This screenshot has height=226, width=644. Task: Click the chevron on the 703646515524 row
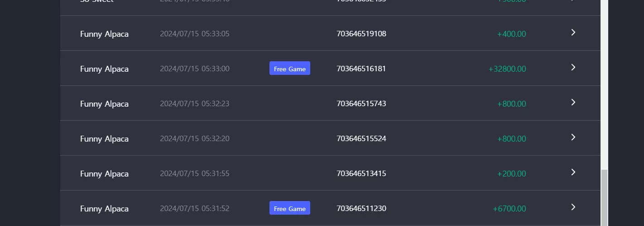click(573, 138)
